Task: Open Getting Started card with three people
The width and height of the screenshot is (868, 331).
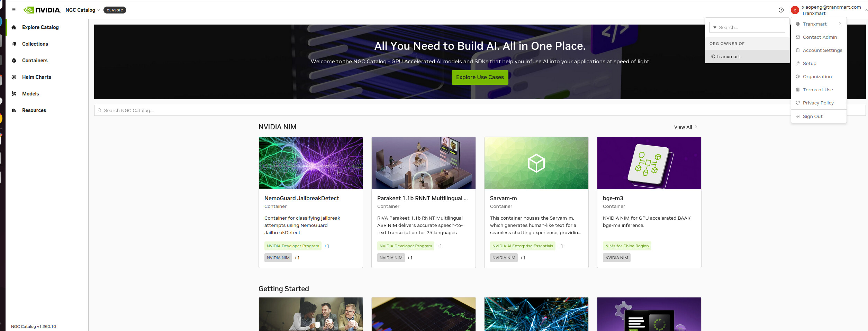Action: [311, 314]
